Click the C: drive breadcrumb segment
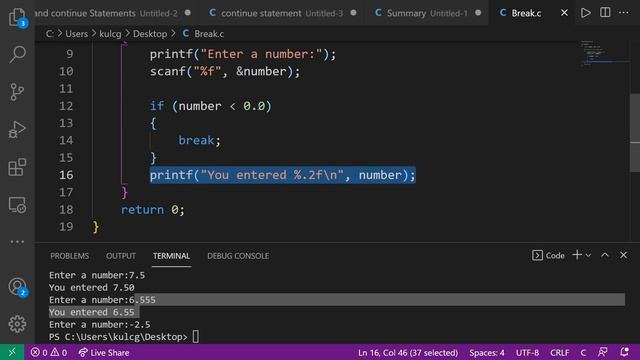The height and width of the screenshot is (360, 640). tap(49, 34)
